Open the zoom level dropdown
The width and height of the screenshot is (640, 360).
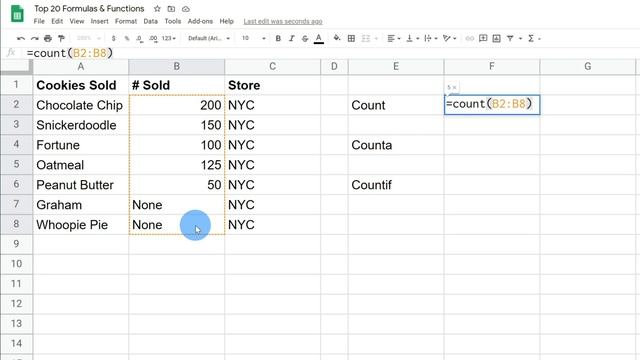[88, 38]
